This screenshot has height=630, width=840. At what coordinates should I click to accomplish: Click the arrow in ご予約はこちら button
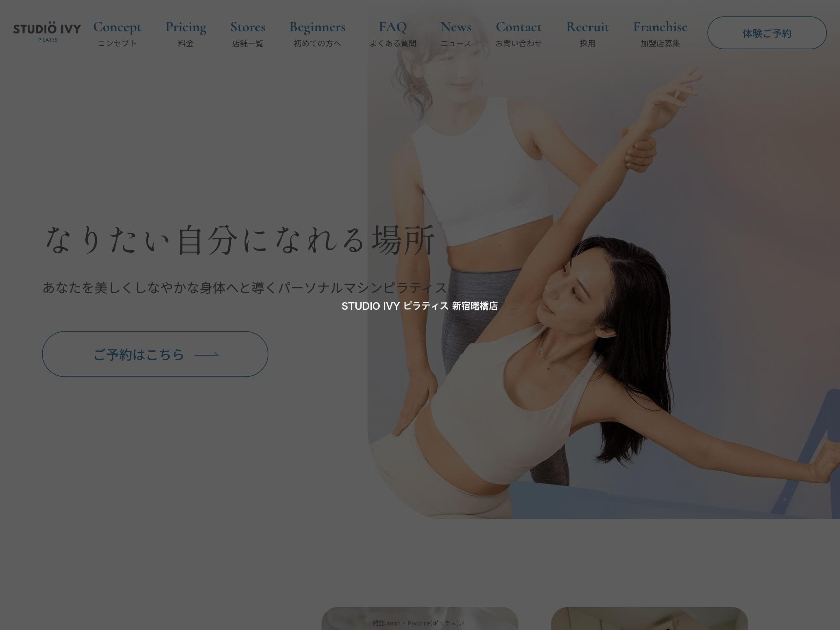[x=207, y=355]
